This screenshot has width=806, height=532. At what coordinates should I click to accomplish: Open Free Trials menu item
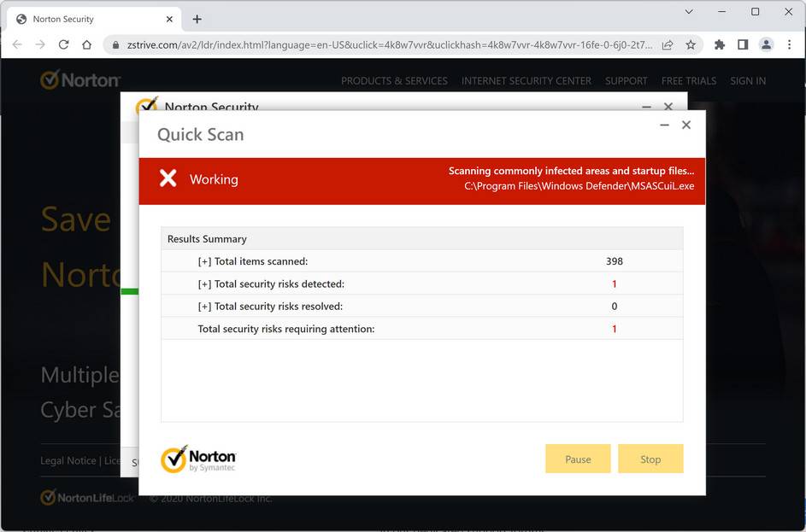(689, 81)
